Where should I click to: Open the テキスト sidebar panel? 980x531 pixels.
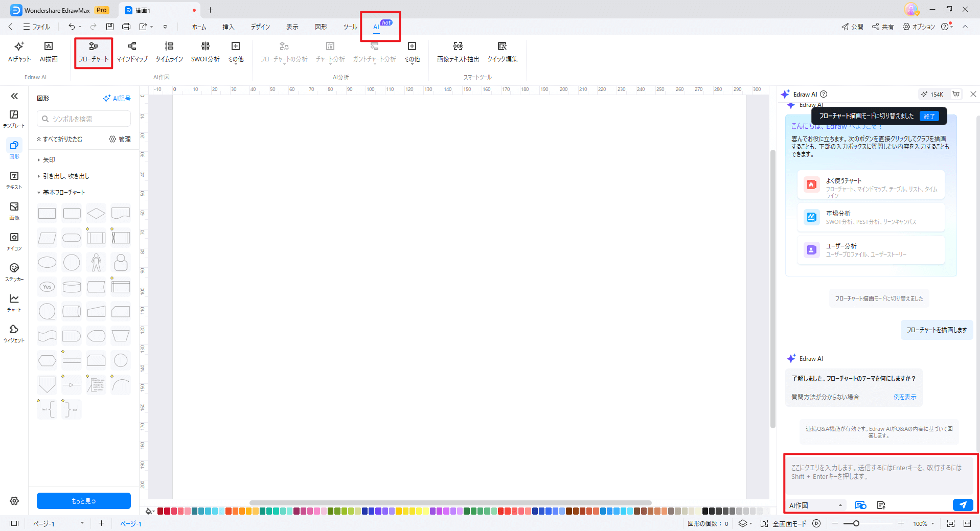tap(14, 180)
